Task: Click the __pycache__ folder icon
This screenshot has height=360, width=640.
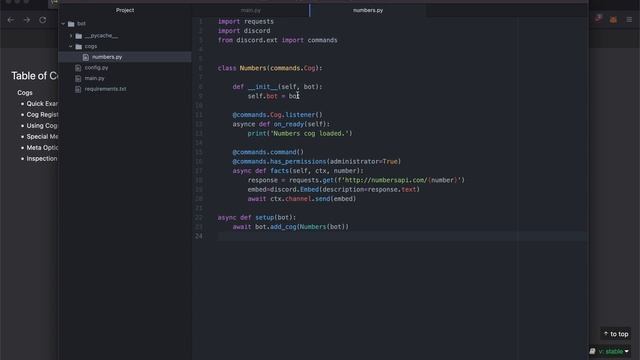Action: (x=79, y=36)
